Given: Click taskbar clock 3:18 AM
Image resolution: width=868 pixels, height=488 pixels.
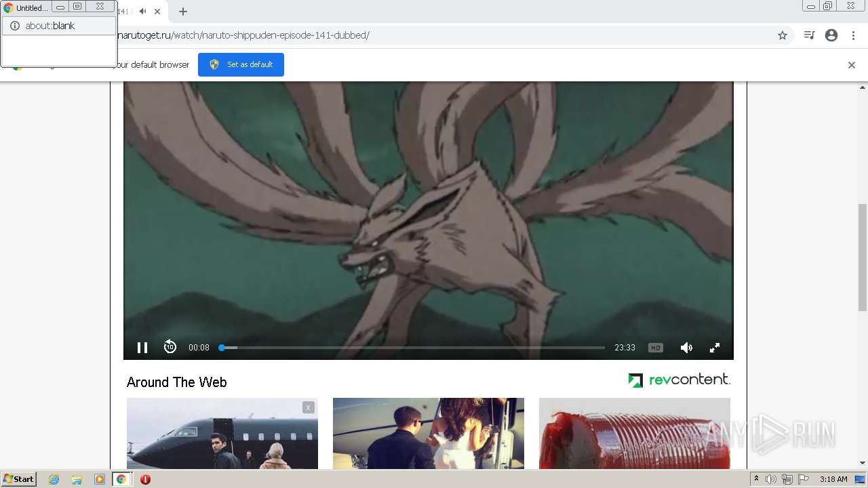Looking at the screenshot, I should point(833,479).
